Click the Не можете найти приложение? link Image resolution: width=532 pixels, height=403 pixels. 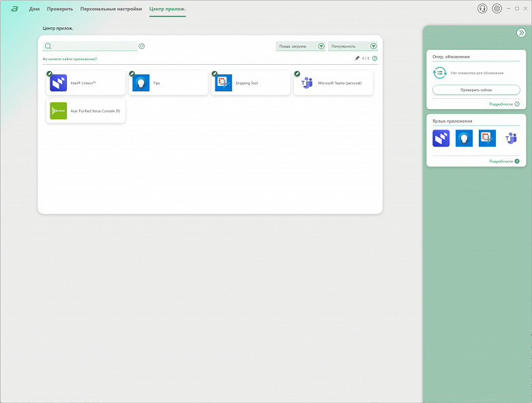pos(70,59)
